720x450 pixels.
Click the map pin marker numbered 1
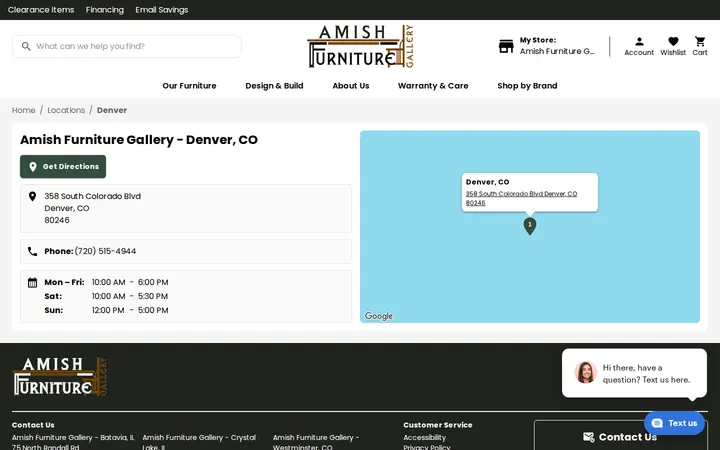(530, 226)
